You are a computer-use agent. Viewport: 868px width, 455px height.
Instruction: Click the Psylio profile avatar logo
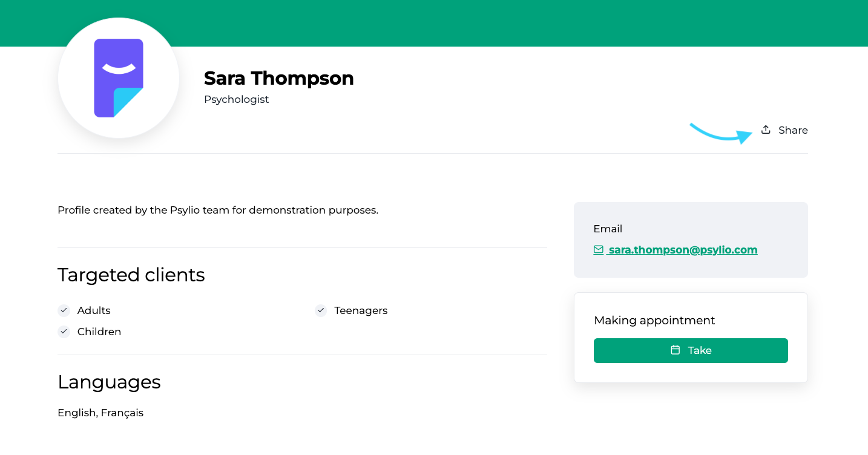(119, 78)
